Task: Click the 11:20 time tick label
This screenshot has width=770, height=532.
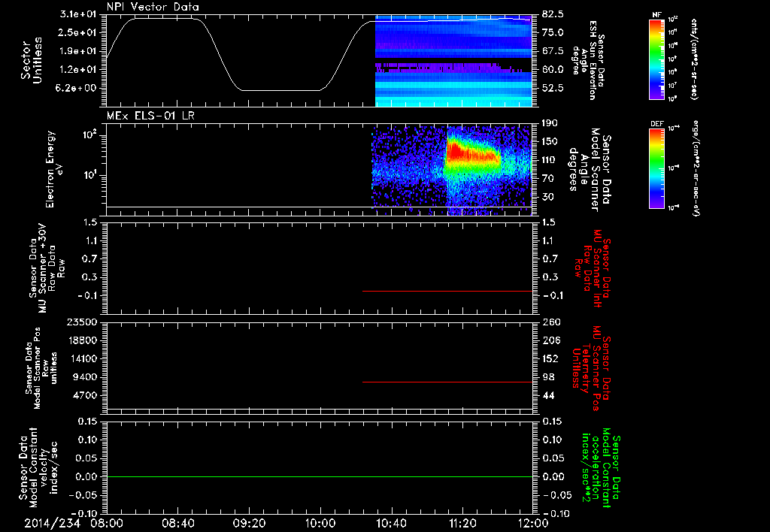Action: pyautogui.click(x=462, y=524)
